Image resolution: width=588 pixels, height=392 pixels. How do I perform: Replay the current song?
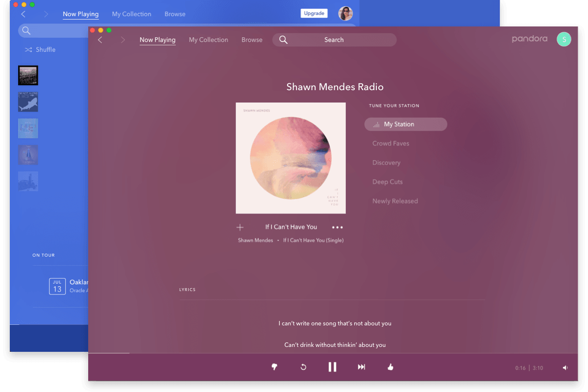pyautogui.click(x=303, y=367)
